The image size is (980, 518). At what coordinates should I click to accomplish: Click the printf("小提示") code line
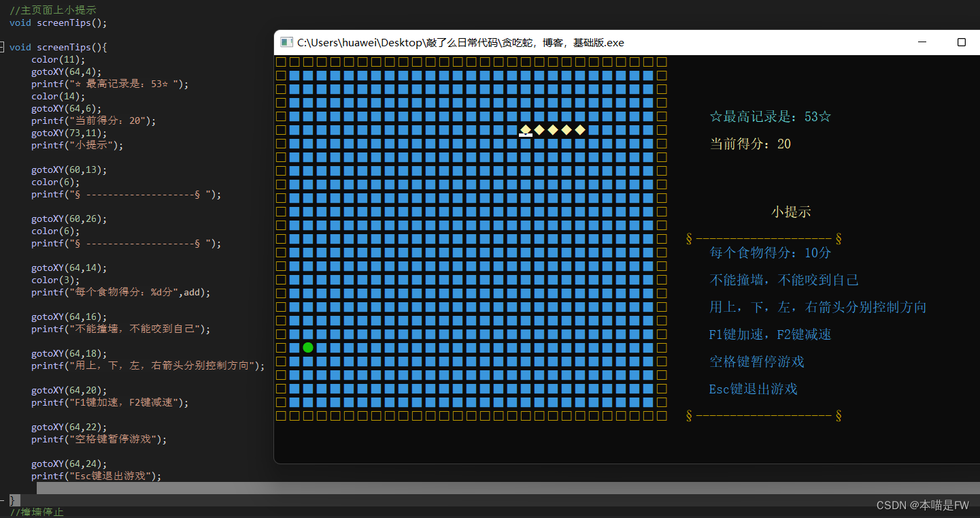coord(78,145)
